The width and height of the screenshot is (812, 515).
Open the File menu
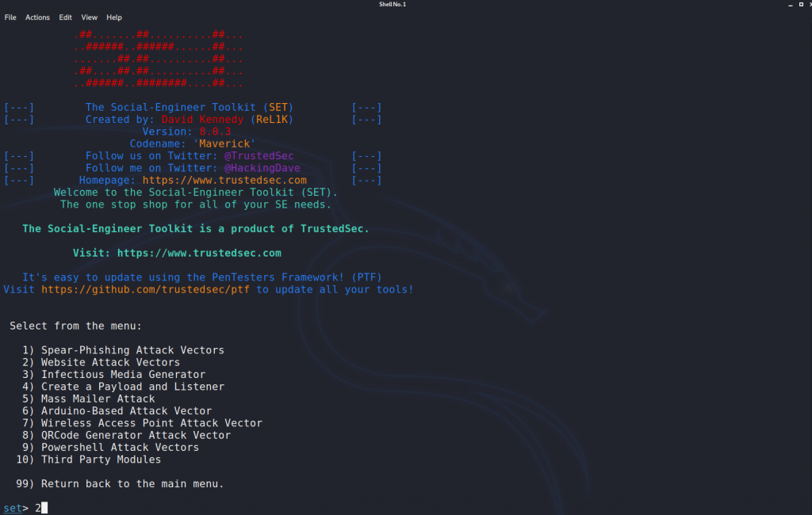coord(10,17)
